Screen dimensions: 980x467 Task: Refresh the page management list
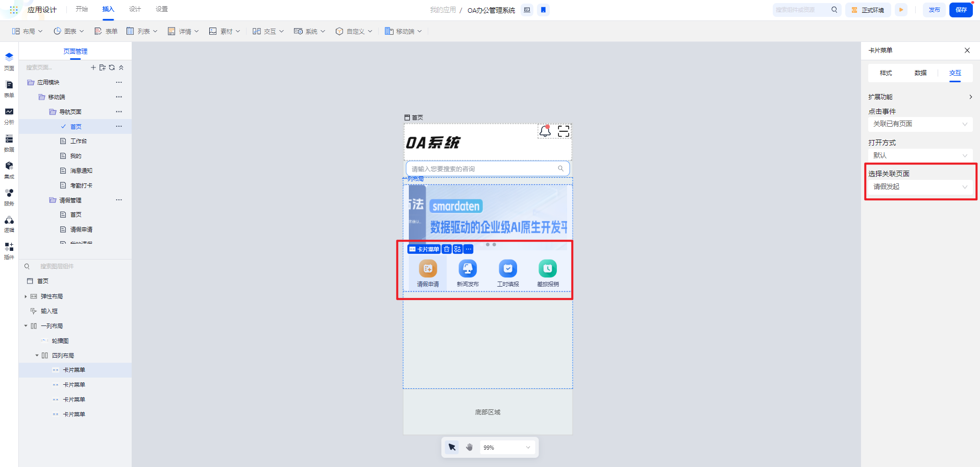pyautogui.click(x=112, y=67)
